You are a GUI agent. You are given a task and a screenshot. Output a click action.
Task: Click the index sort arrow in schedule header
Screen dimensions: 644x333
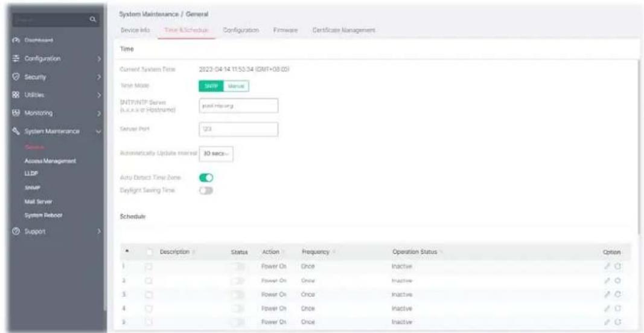tap(126, 251)
